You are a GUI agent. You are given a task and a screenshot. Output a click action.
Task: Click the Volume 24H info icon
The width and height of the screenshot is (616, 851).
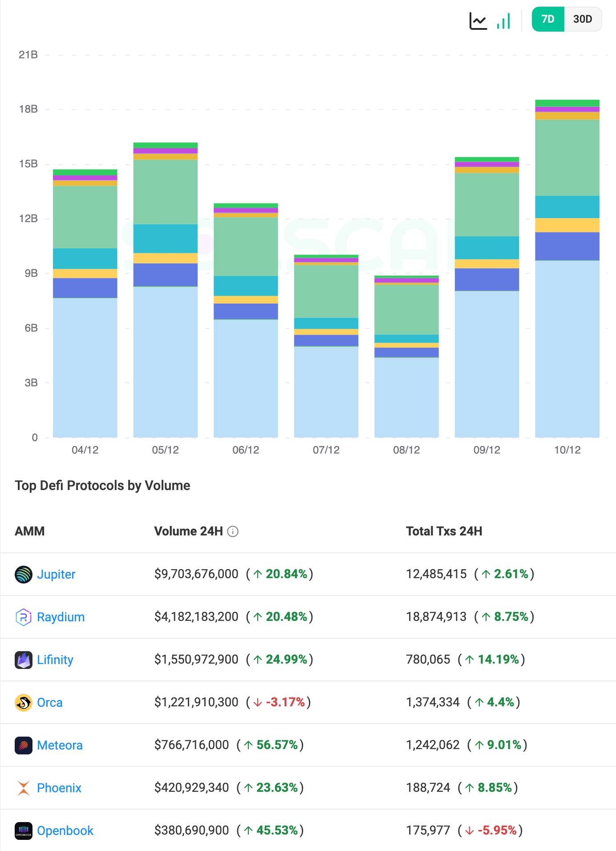pos(233,531)
